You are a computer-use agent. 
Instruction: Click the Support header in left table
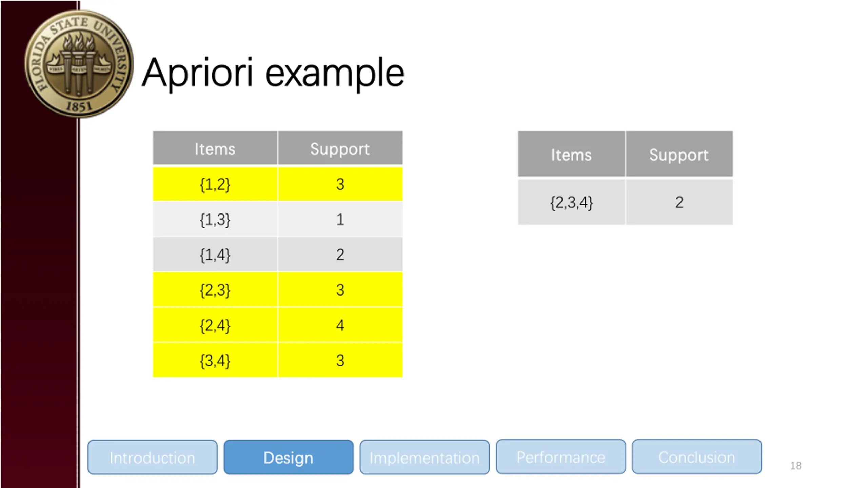[340, 149]
